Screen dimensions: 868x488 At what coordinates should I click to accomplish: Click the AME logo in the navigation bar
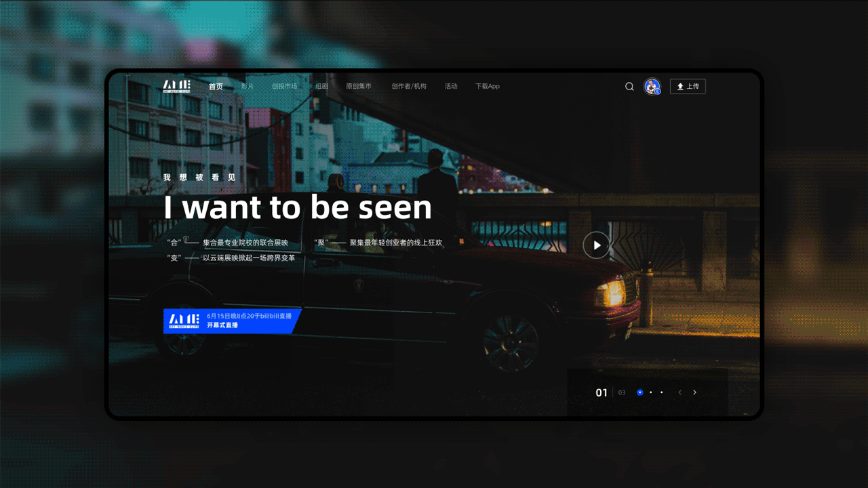(176, 86)
